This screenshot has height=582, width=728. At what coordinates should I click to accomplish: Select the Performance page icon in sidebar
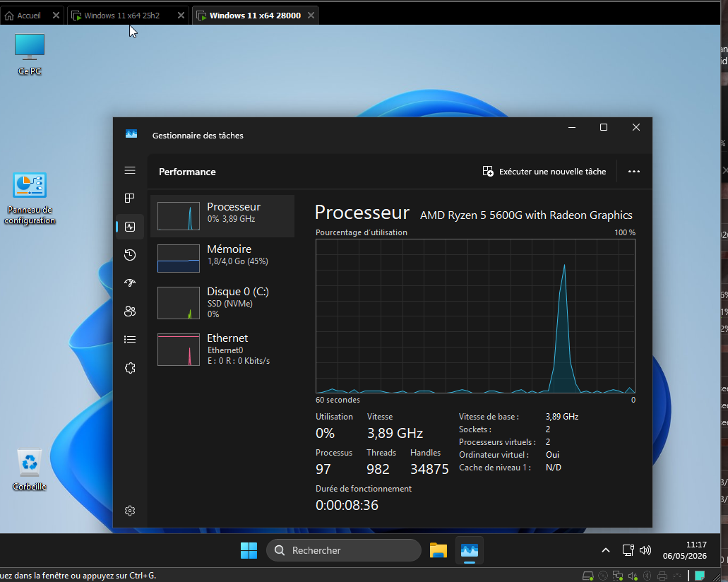[130, 227]
